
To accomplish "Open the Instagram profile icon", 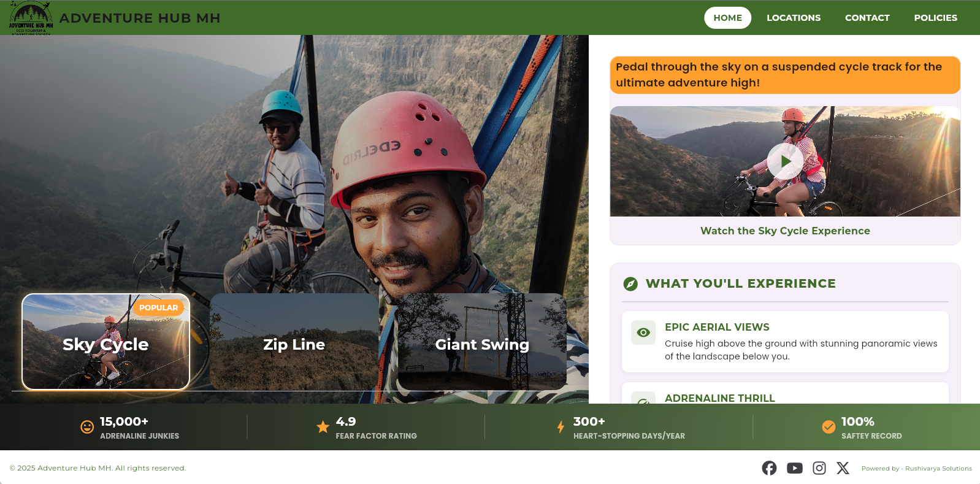I will (x=819, y=468).
